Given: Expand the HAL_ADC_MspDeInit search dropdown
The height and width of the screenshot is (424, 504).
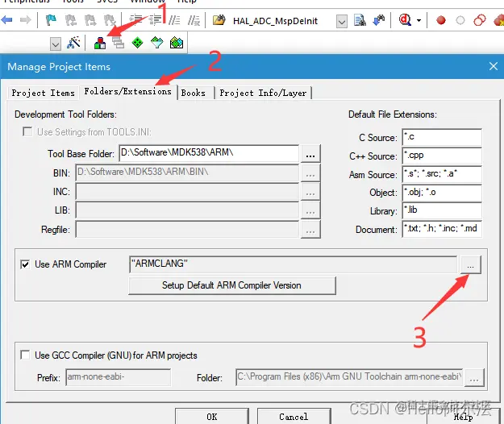Looking at the screenshot, I should (x=342, y=22).
